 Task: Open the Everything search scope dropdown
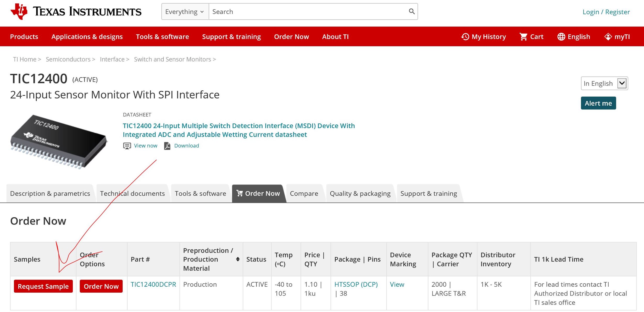pos(185,12)
